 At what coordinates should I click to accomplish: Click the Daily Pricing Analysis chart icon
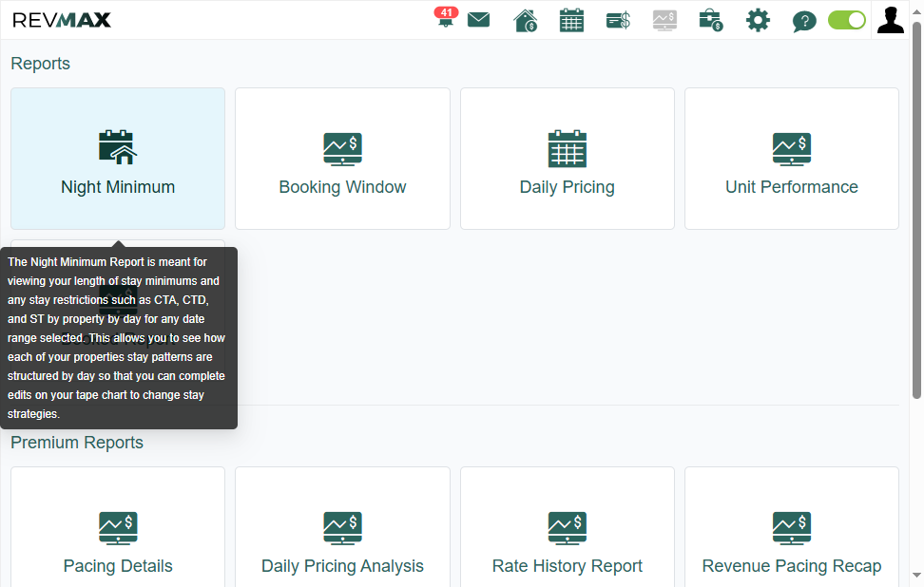(342, 528)
